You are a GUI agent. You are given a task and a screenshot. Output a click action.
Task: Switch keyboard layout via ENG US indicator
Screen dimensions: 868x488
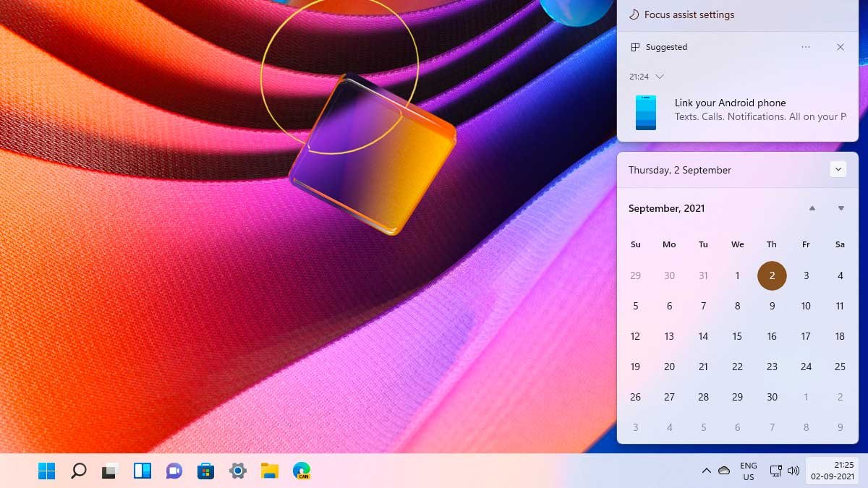[748, 471]
